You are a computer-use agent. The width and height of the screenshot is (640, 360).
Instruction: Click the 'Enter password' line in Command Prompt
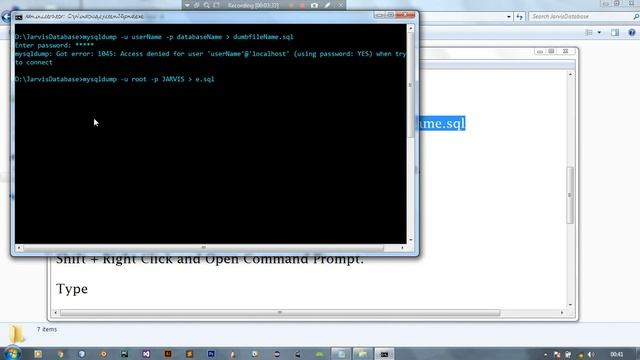[54, 45]
